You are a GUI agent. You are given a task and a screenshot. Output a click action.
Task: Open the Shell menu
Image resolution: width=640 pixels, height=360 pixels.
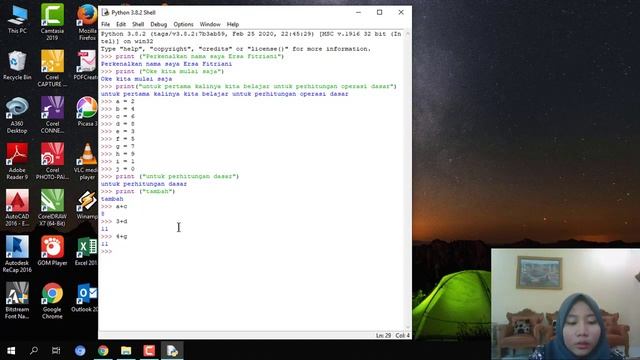pos(138,24)
